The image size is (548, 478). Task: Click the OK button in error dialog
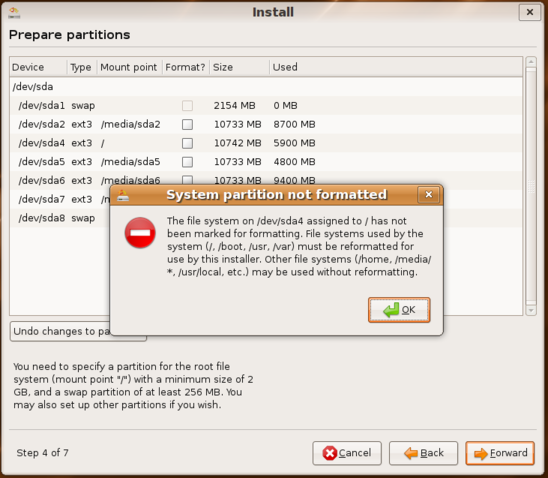coord(399,310)
